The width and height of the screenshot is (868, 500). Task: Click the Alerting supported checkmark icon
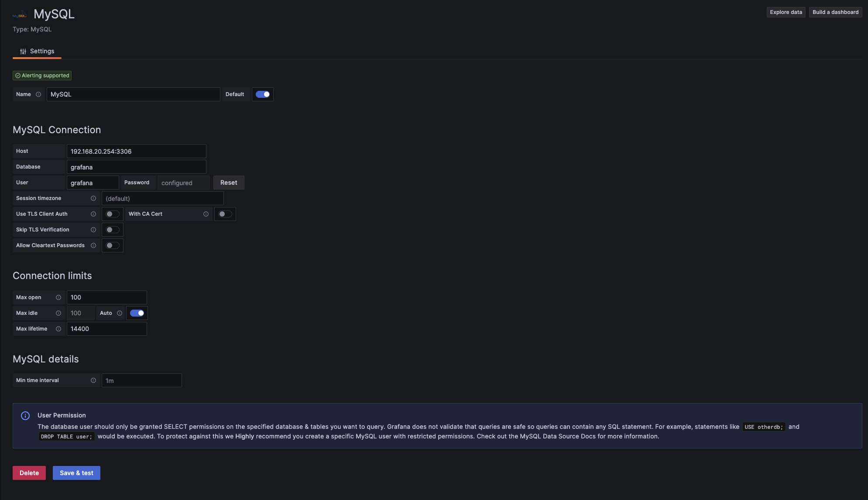pos(18,76)
